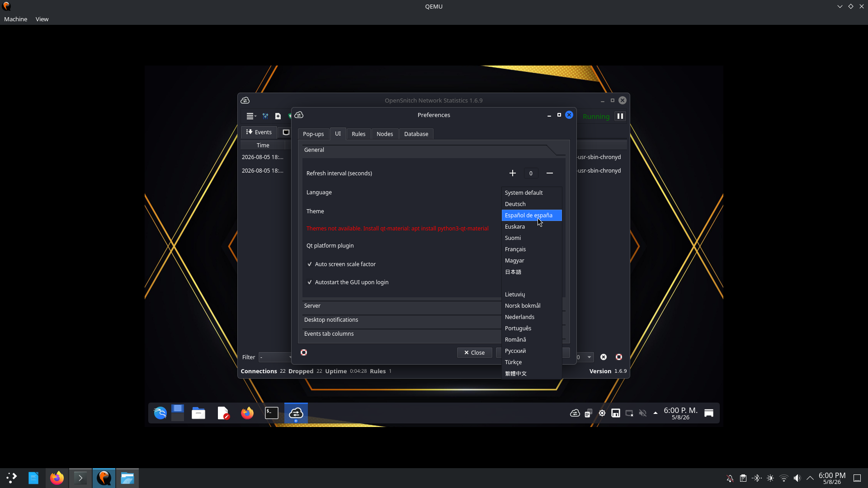868x488 pixels.
Task: Click the host taskbar blue document icon
Action: pyautogui.click(x=33, y=478)
